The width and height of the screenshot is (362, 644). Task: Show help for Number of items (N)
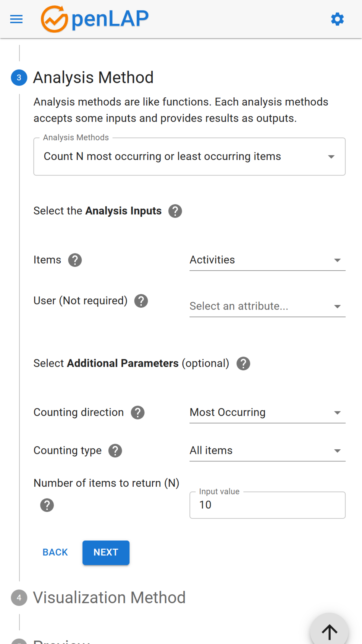click(47, 505)
